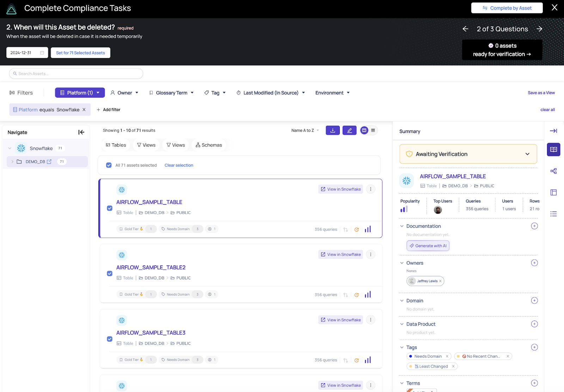Add documentation with the plus icon
This screenshot has width=564, height=392.
pyautogui.click(x=534, y=226)
